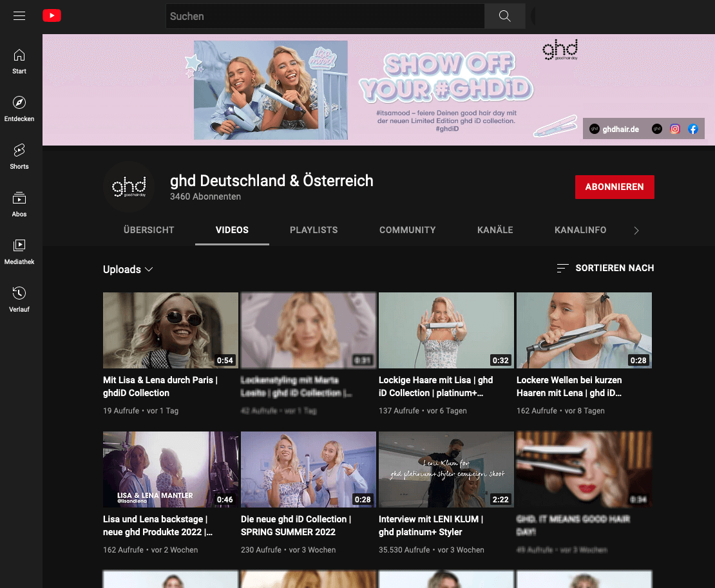Viewport: 715px width, 588px height.
Task: Click the ghd channel avatar
Action: (129, 187)
